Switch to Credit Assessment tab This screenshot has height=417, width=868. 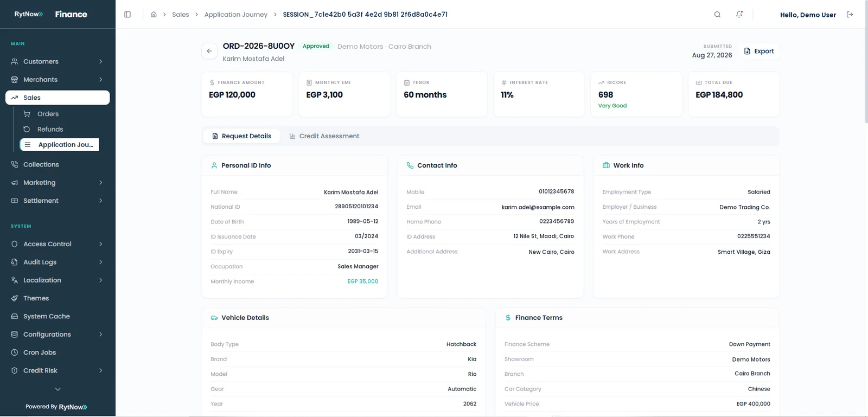[x=324, y=136]
